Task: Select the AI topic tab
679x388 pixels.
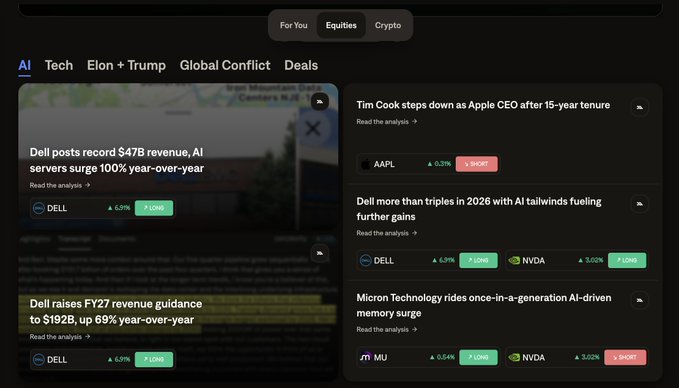Action: [x=25, y=65]
